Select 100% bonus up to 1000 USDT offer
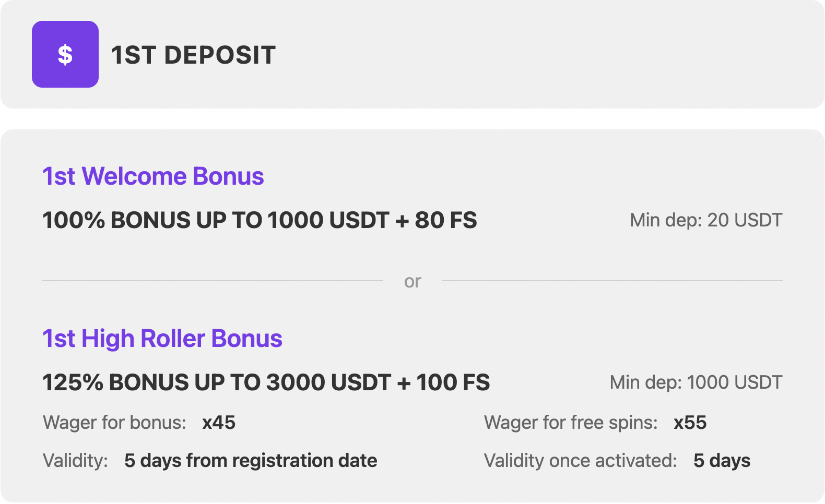Screen dimensions: 825x504 (x=260, y=220)
